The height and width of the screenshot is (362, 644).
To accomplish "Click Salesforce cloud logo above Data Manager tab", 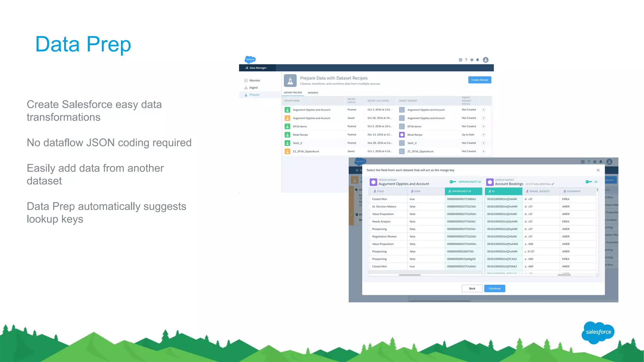I will [250, 59].
